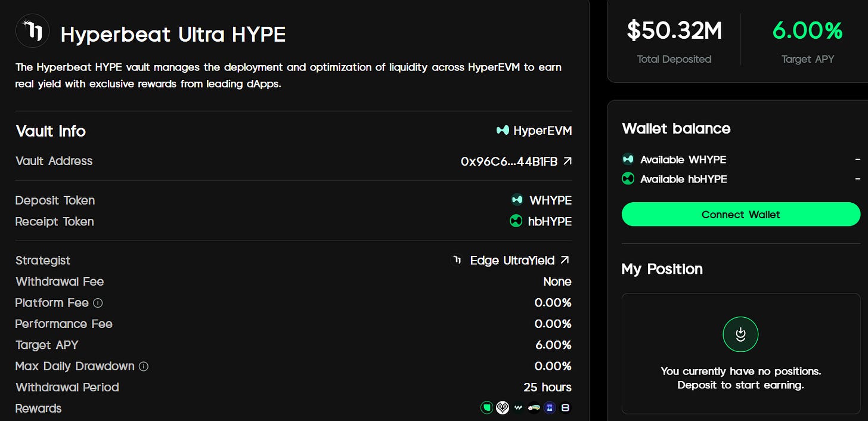Click the Wallet balance heading

pyautogui.click(x=676, y=129)
